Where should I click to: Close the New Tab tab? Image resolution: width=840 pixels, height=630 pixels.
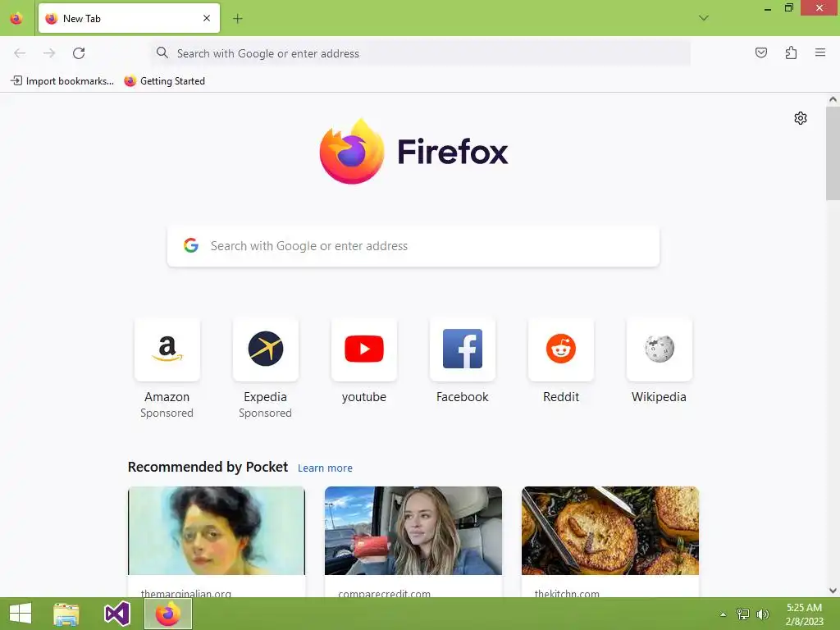(x=207, y=18)
